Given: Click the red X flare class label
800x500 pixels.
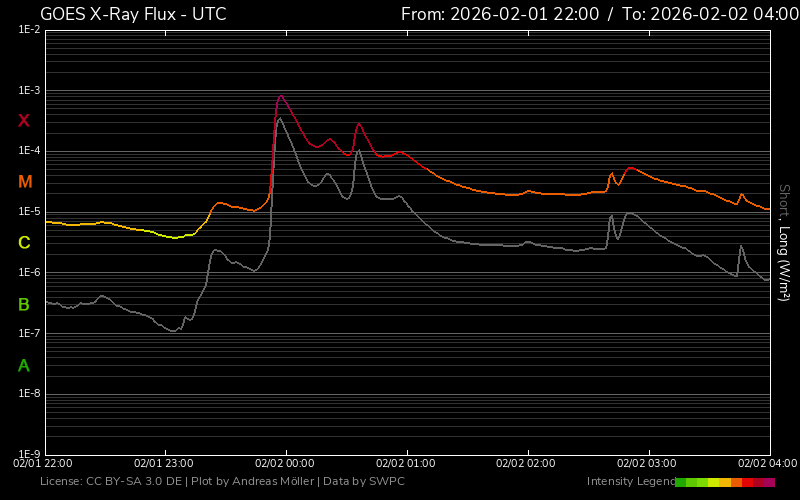Looking at the screenshot, I should (24, 121).
